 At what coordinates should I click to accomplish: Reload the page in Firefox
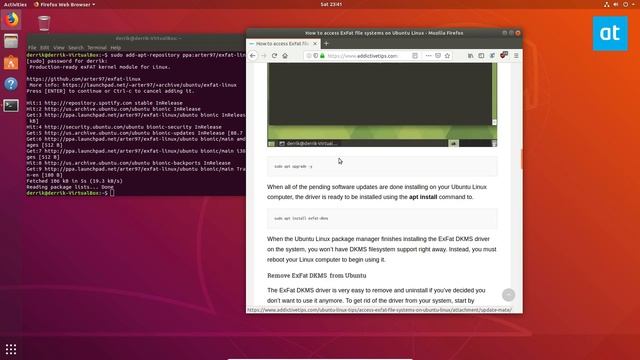274,56
